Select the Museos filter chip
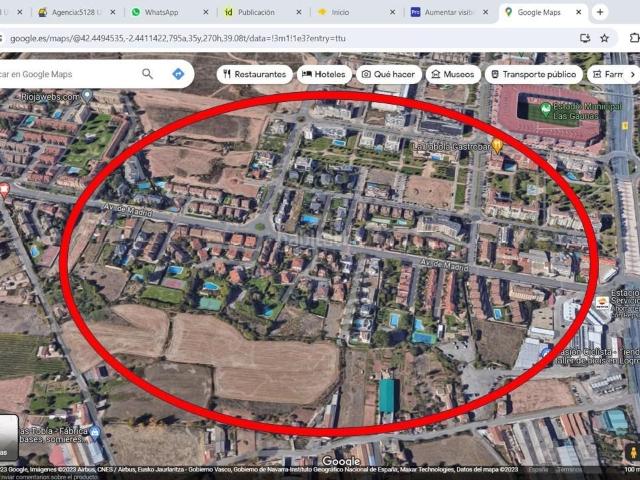 click(453, 74)
